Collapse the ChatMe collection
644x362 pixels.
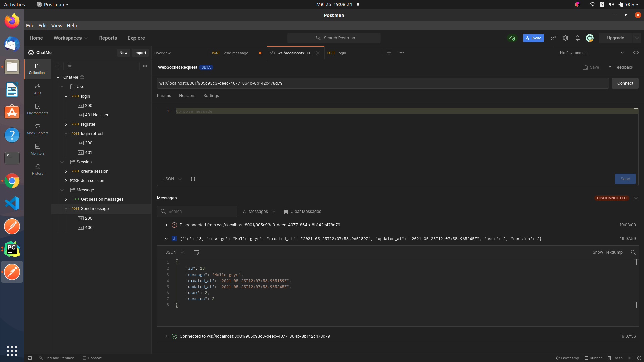[x=58, y=77]
